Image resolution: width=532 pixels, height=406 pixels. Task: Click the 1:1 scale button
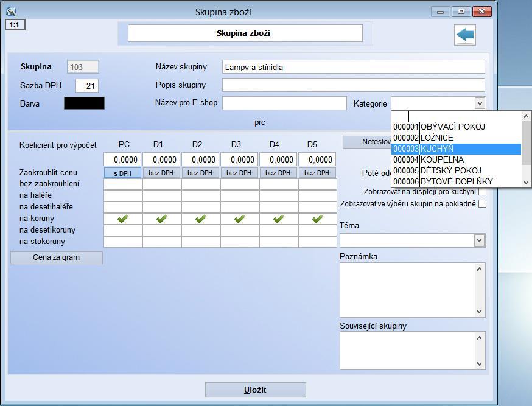pos(15,25)
